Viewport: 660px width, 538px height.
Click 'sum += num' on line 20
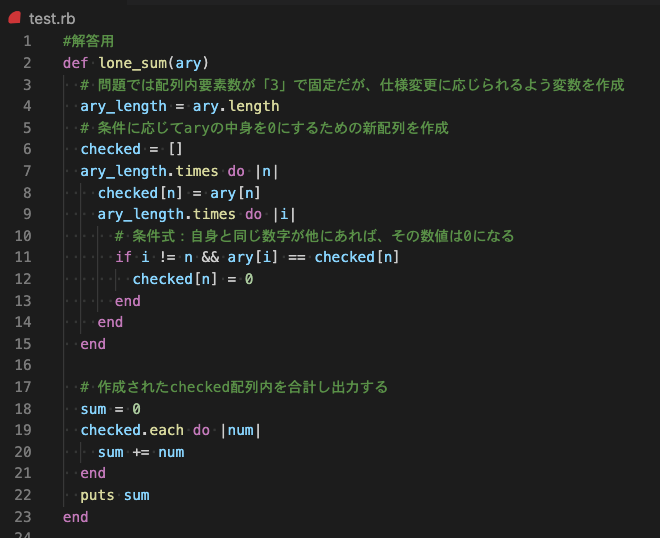141,452
